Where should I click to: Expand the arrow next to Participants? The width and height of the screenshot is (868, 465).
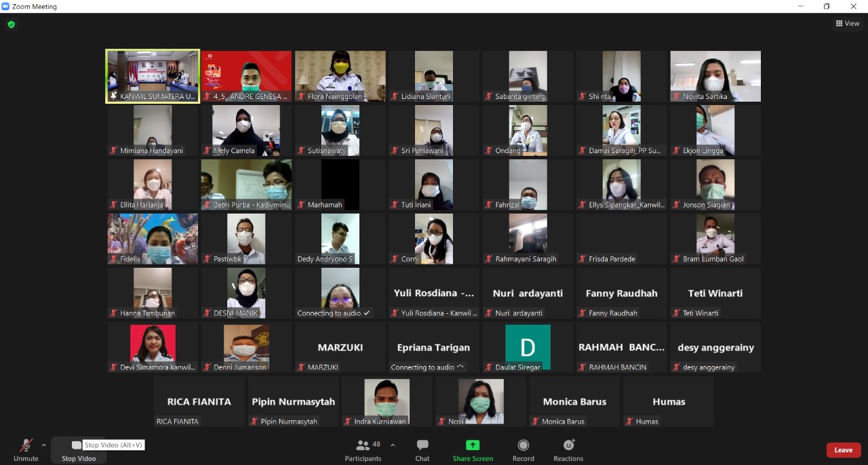(x=393, y=445)
